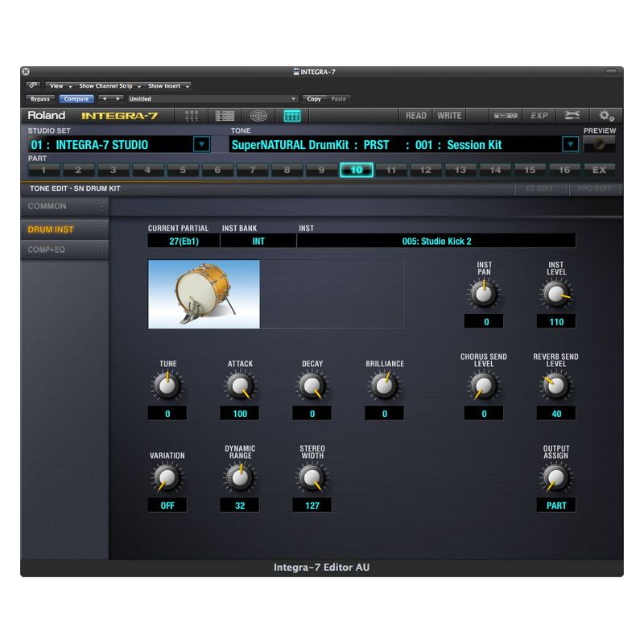Toggle the Bypass button

tap(39, 99)
